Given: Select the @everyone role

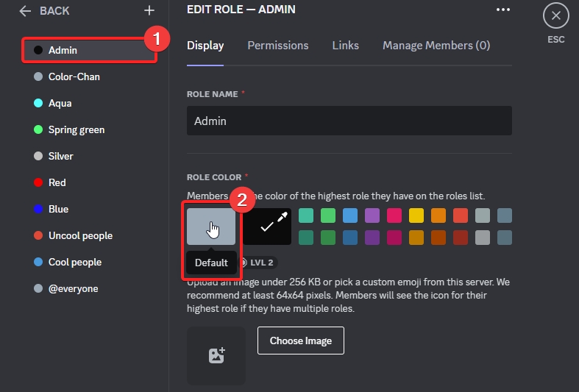Looking at the screenshot, I should pyautogui.click(x=73, y=288).
